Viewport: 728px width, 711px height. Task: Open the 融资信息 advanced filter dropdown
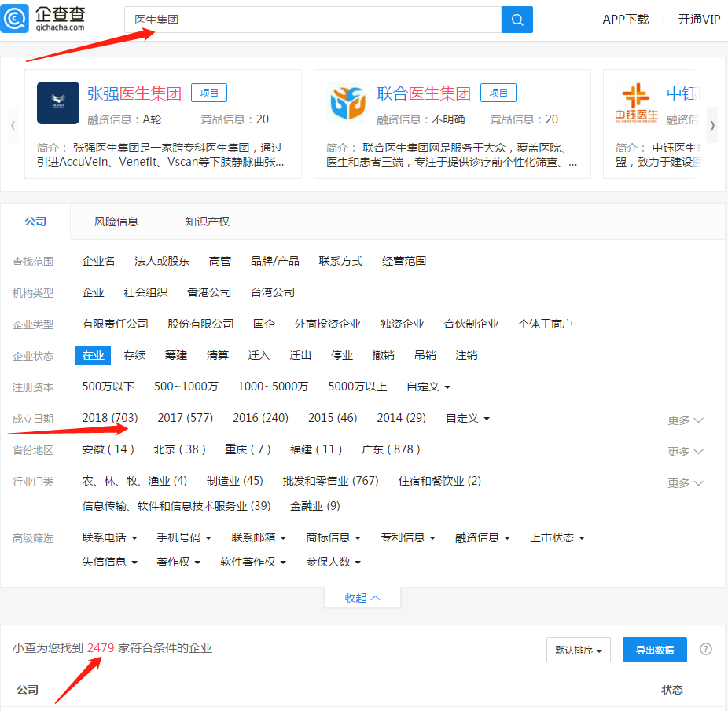click(483, 537)
